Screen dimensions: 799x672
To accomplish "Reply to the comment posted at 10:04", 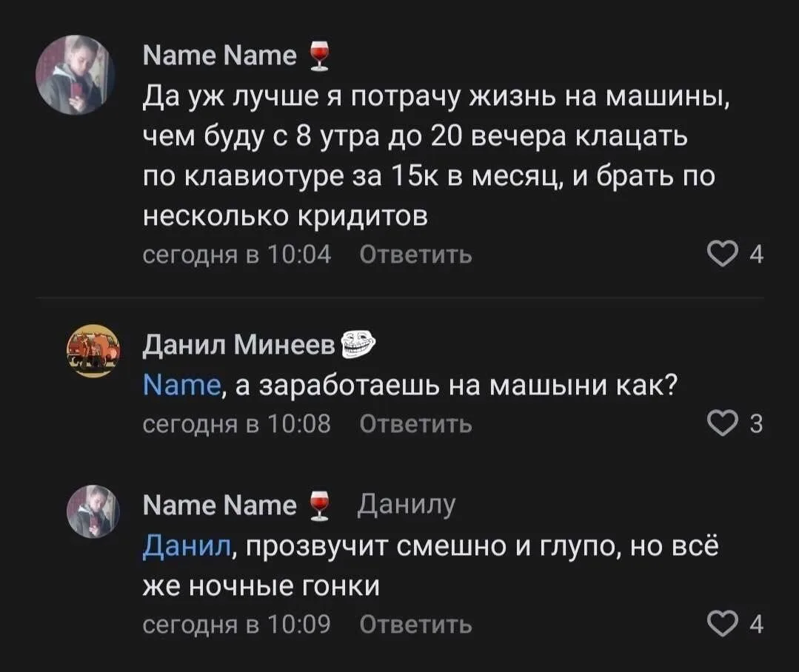I will point(416,254).
